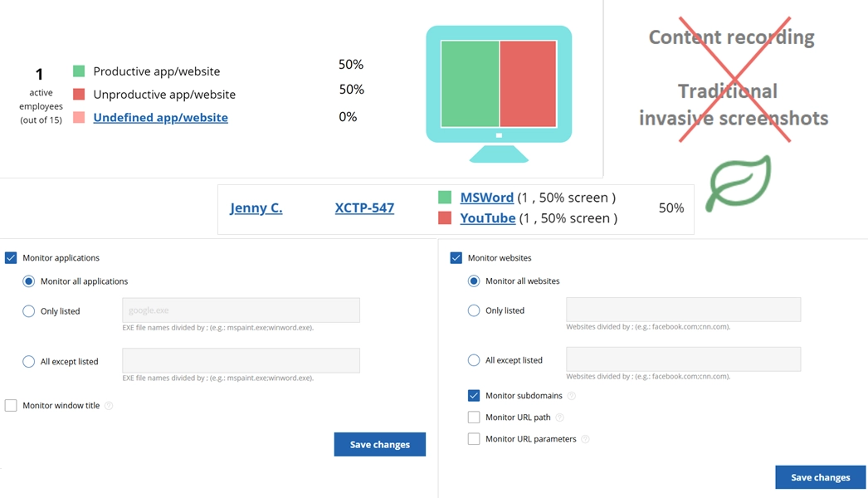Click the help icon beside Monitor URL path
868x498 pixels.
click(560, 417)
